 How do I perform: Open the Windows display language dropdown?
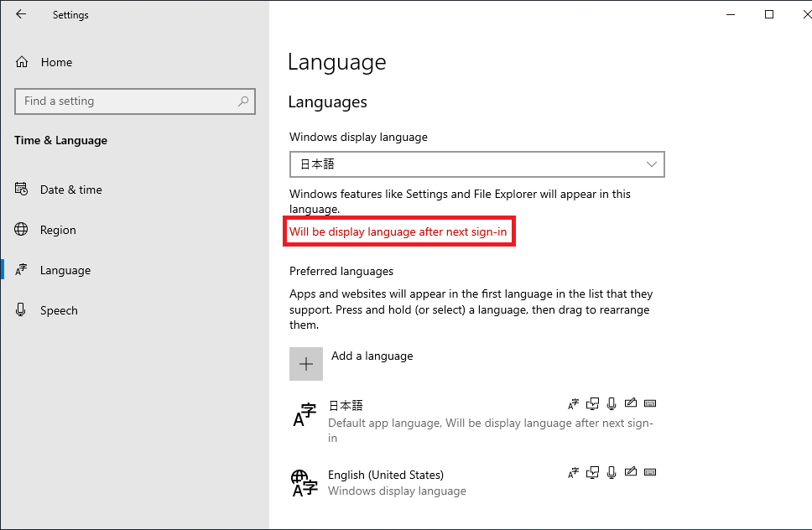coord(477,164)
